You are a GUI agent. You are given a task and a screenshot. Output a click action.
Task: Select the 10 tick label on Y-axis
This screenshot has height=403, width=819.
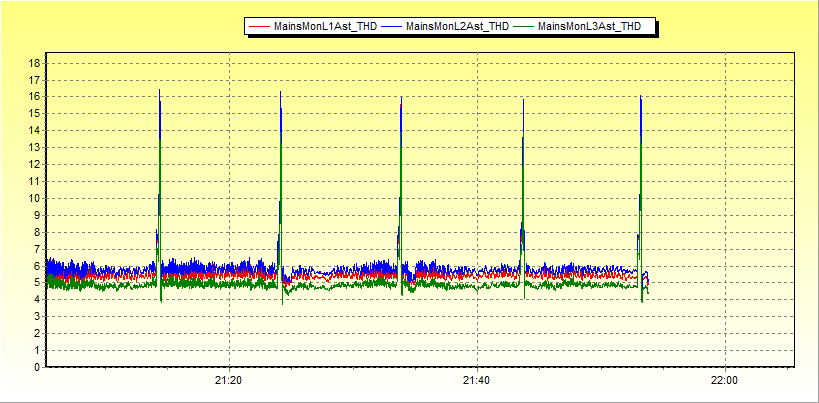[x=33, y=198]
